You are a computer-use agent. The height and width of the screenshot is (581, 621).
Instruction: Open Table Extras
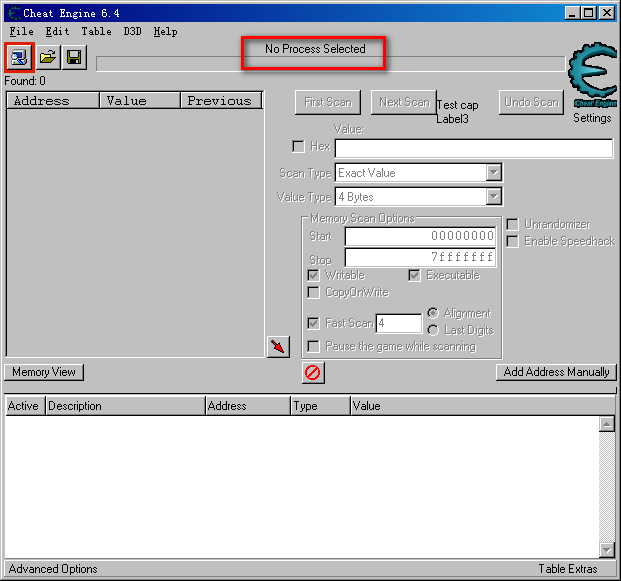568,569
